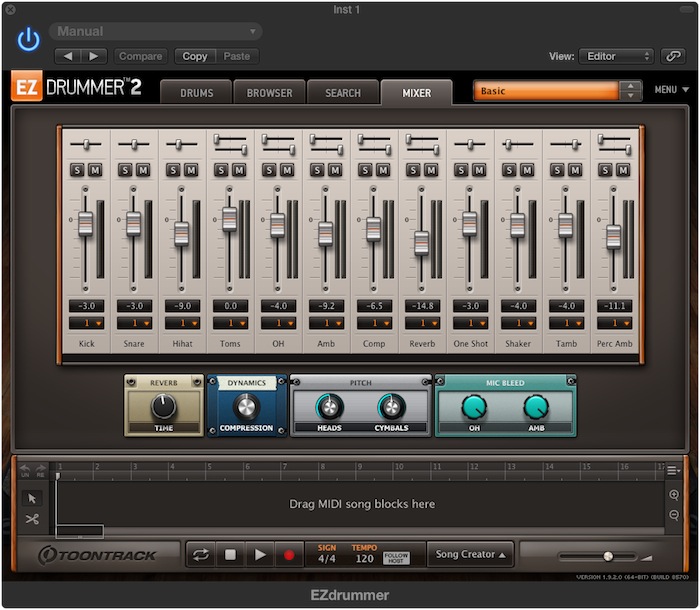
Task: Click the Kick volume fader
Action: [85, 224]
